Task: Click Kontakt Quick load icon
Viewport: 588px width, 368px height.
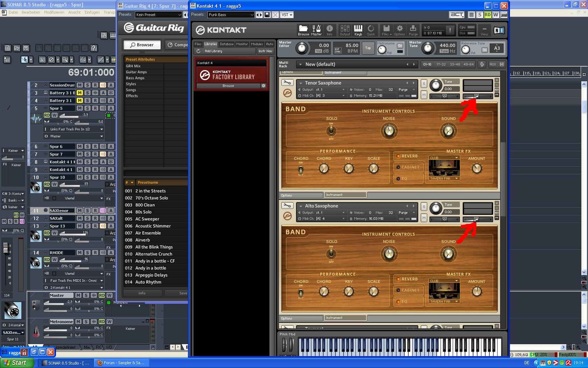Action: (x=371, y=30)
